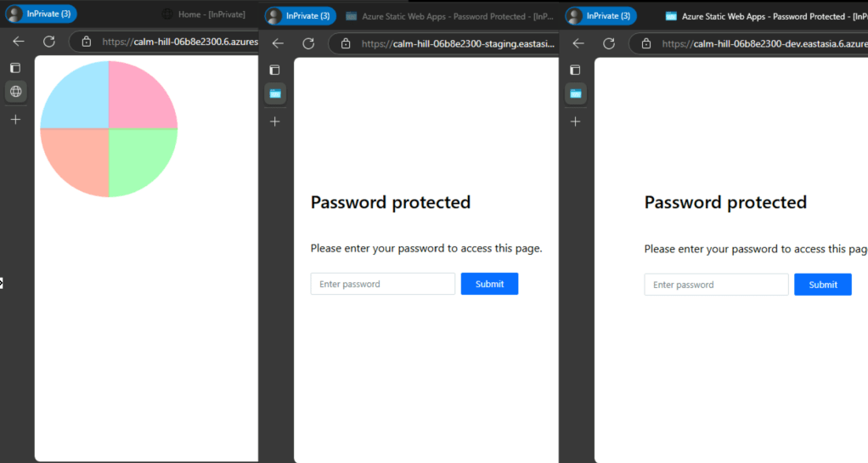This screenshot has height=463, width=868.
Task: Go back in the Home window
Action: (19, 42)
